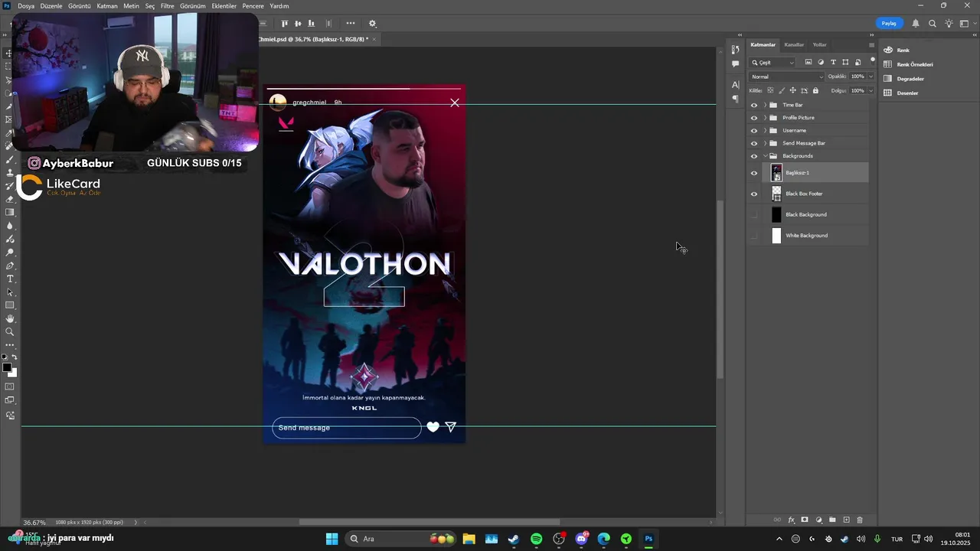Select the Horizontal Type tool
This screenshot has height=551, width=980.
tap(10, 279)
